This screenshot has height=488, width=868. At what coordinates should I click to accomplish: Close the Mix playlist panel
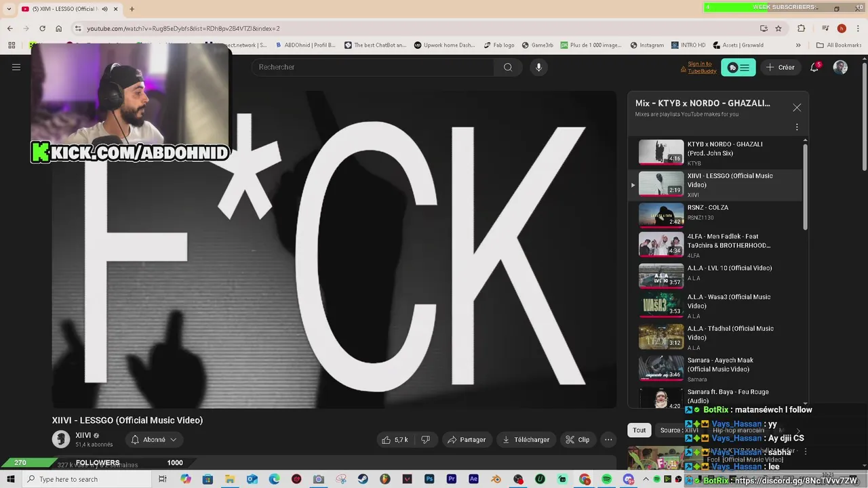pyautogui.click(x=797, y=107)
